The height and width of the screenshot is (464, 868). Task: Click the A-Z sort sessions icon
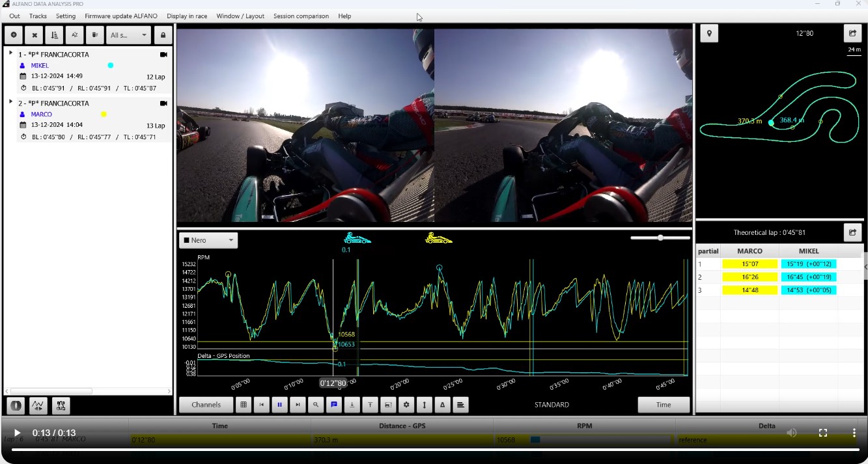point(75,35)
